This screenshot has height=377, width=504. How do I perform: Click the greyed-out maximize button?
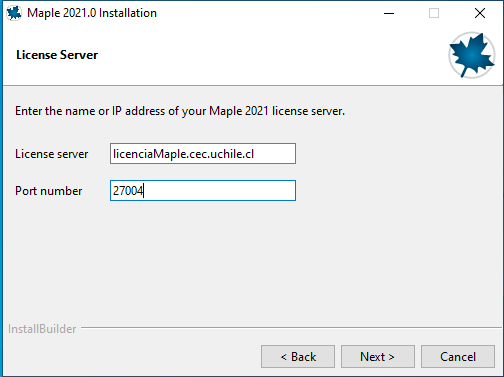pyautogui.click(x=434, y=13)
